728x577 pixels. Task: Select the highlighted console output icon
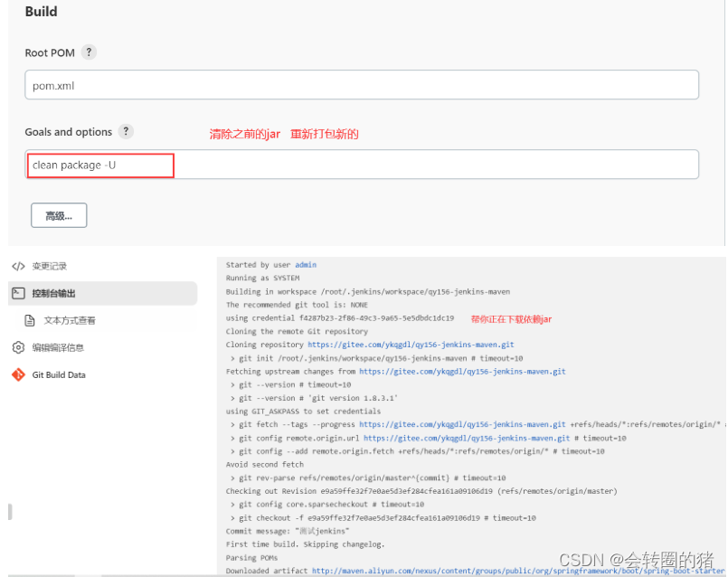point(19,292)
